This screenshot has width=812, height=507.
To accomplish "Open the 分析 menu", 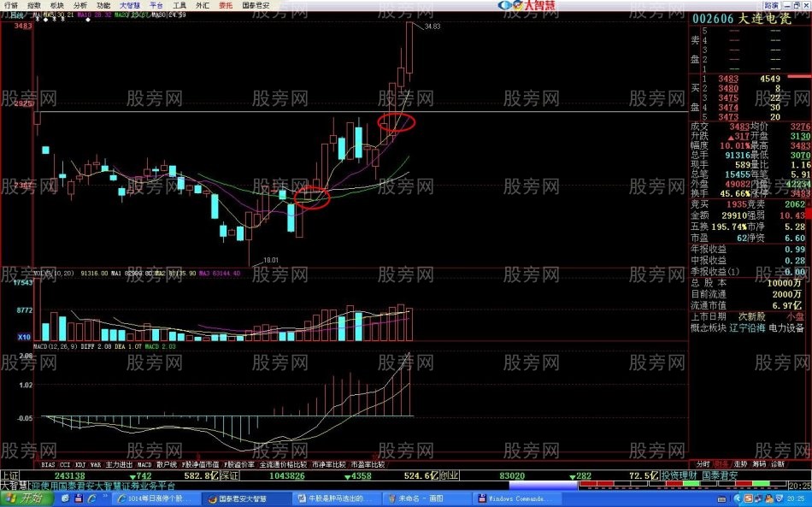I will (x=80, y=5).
